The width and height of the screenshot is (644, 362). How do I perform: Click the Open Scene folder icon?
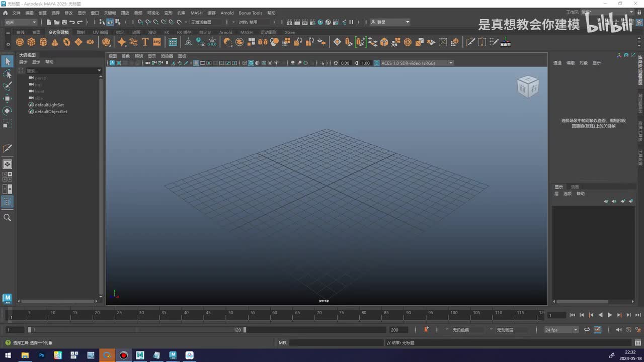[x=57, y=22]
